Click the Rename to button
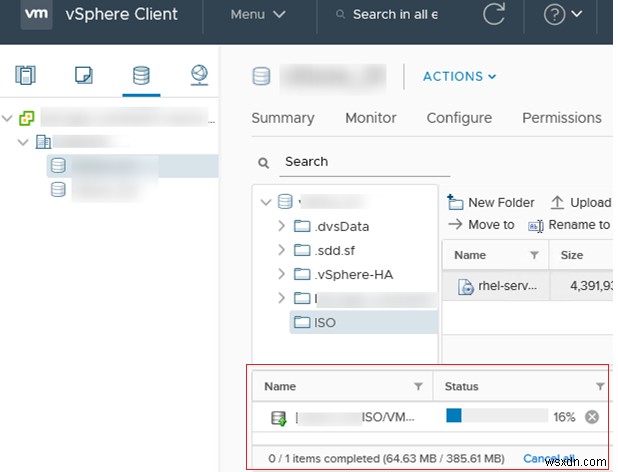618x472 pixels. tap(569, 225)
